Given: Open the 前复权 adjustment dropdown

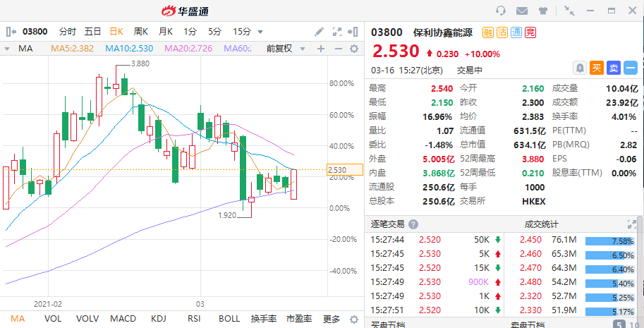Looking at the screenshot, I should pyautogui.click(x=284, y=49).
